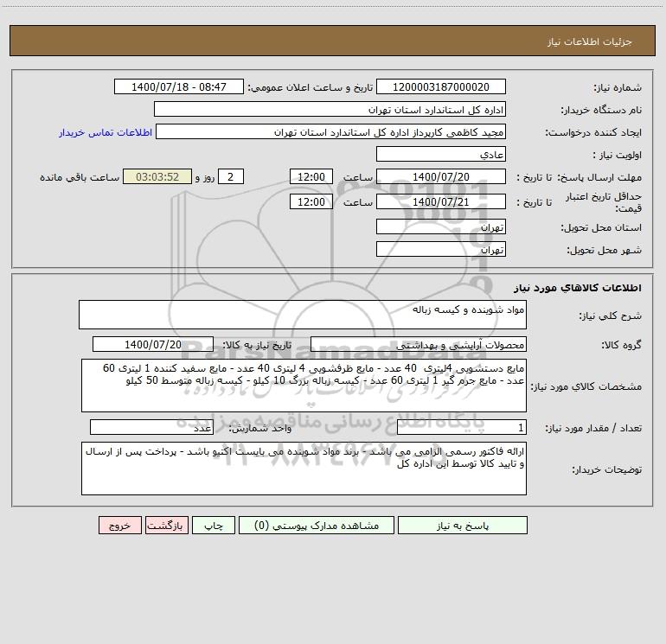Click the 'مشخصات کالای مورد نیاز:' label
Viewport: 666px width, 644px height.
click(586, 386)
